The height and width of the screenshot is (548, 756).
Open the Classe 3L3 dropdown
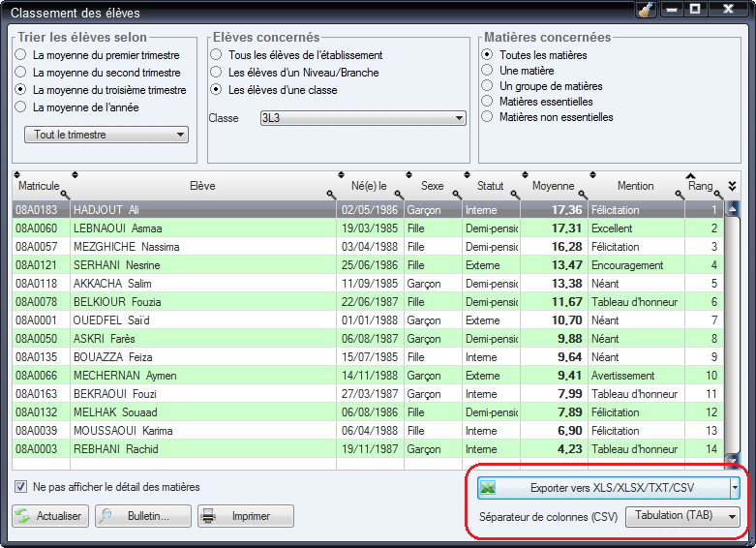pyautogui.click(x=363, y=118)
